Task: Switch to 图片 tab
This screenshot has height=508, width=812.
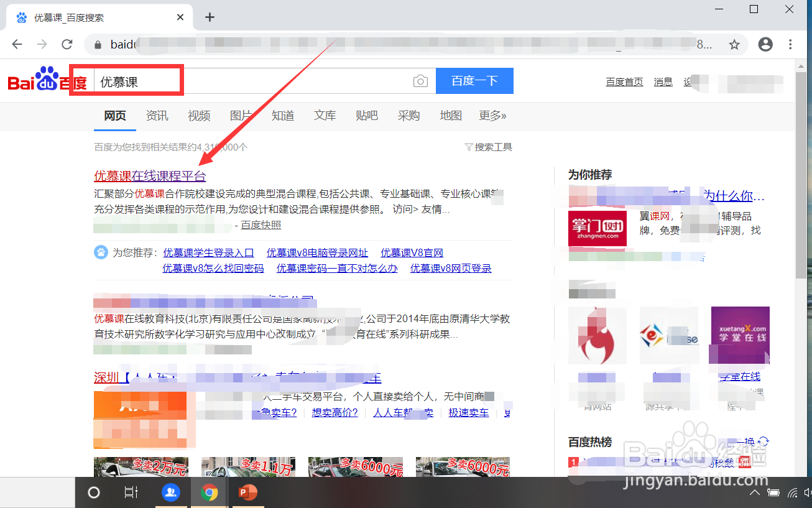Action: pos(241,116)
